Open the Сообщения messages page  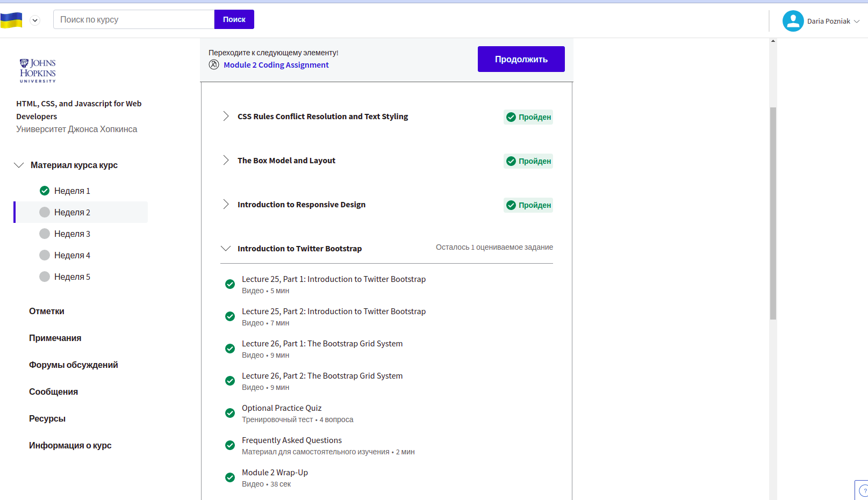point(54,392)
